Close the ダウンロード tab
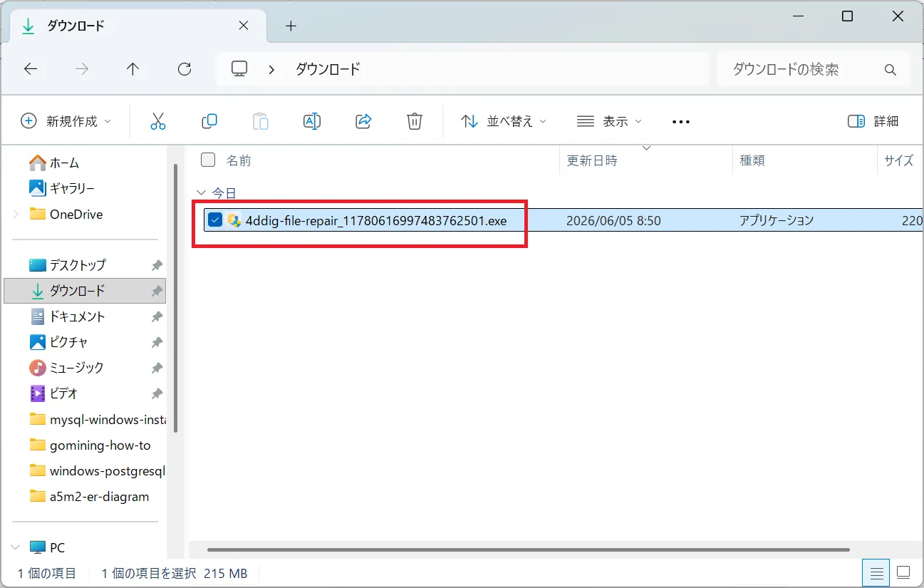The height and width of the screenshot is (588, 924). 243,25
